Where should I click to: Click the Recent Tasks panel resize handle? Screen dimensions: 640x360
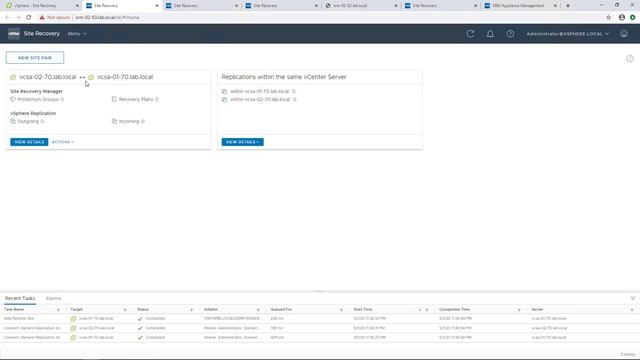[320, 291]
